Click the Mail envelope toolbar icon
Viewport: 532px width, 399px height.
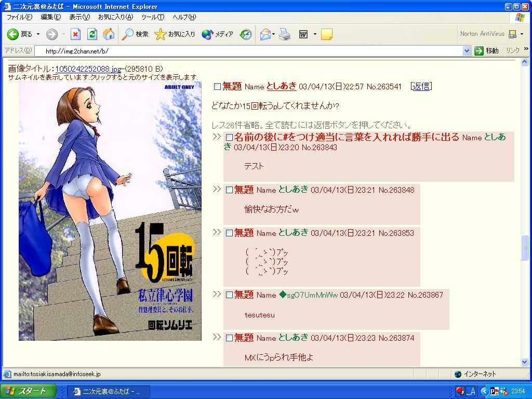tap(265, 34)
